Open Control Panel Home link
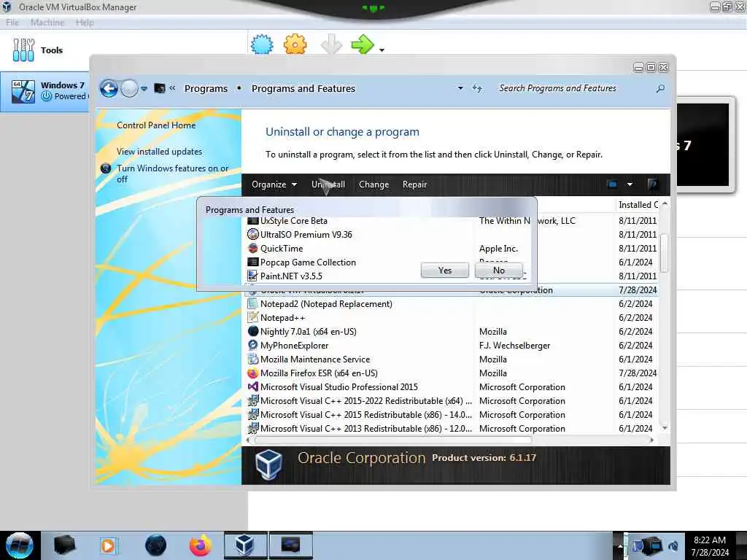This screenshot has height=560, width=747. tap(156, 125)
